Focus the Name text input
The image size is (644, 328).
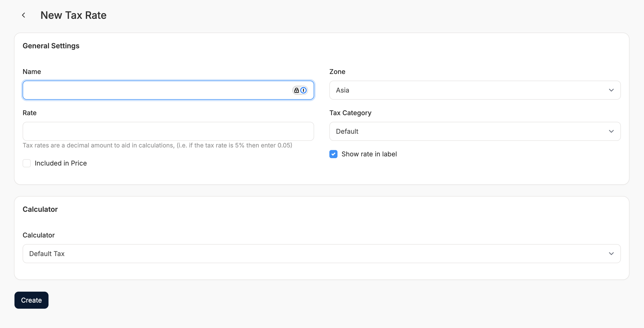pos(152,90)
